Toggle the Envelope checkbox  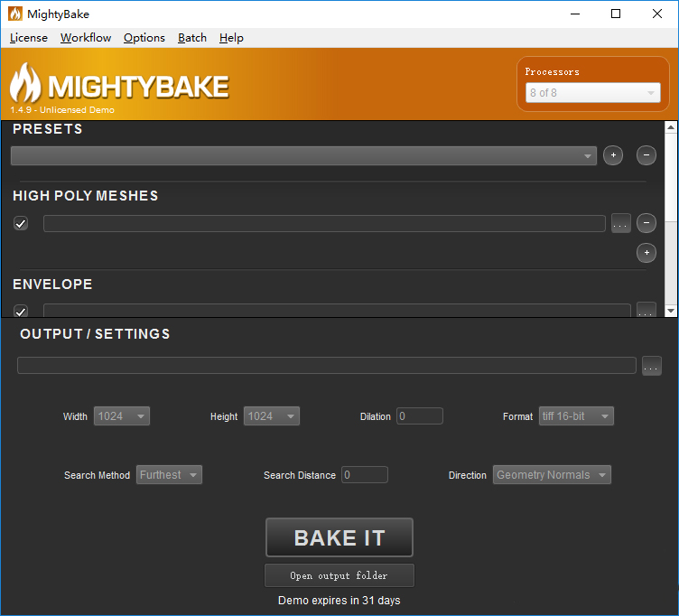click(x=21, y=311)
